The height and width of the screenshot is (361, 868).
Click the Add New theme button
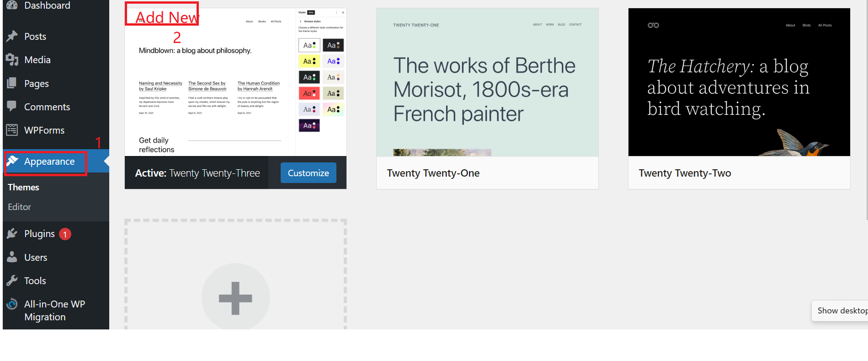pyautogui.click(x=166, y=17)
